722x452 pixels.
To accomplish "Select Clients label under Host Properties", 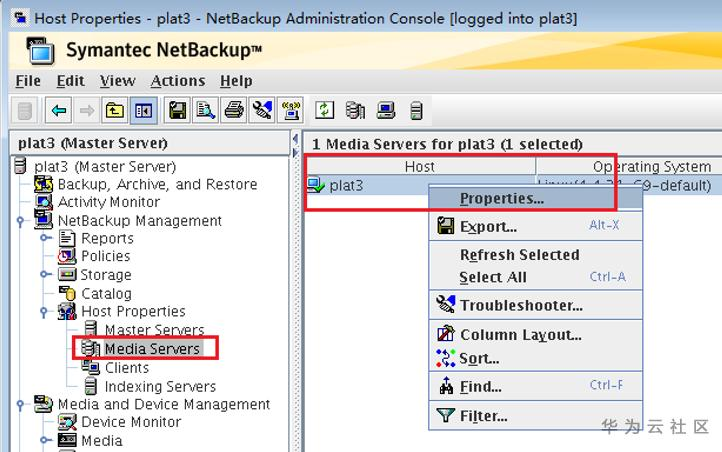I will (x=127, y=367).
